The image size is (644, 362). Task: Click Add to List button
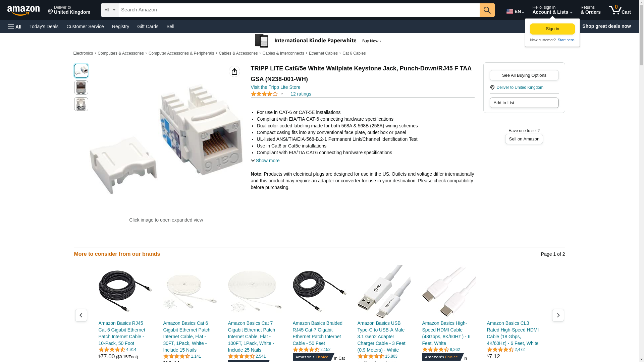524,103
